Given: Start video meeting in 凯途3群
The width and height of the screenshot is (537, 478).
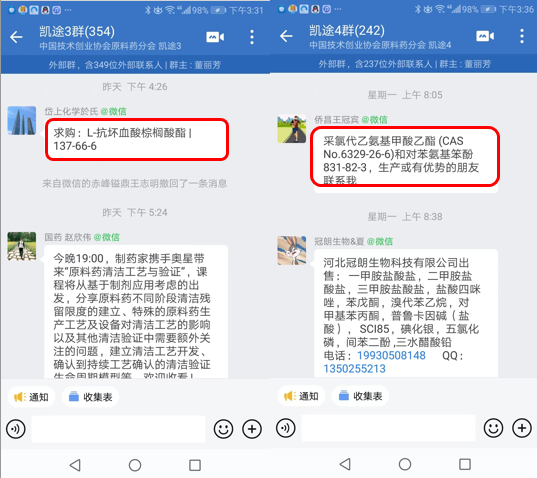Looking at the screenshot, I should pyautogui.click(x=215, y=37).
